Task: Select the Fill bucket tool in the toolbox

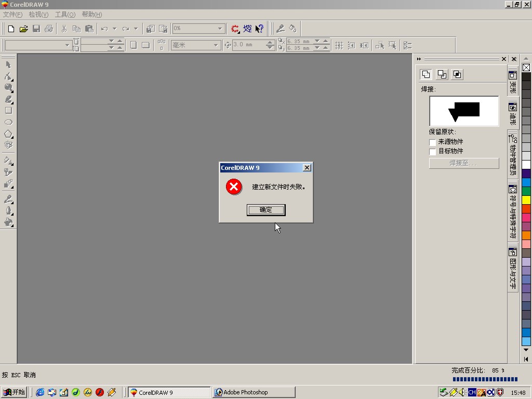Action: click(x=8, y=222)
